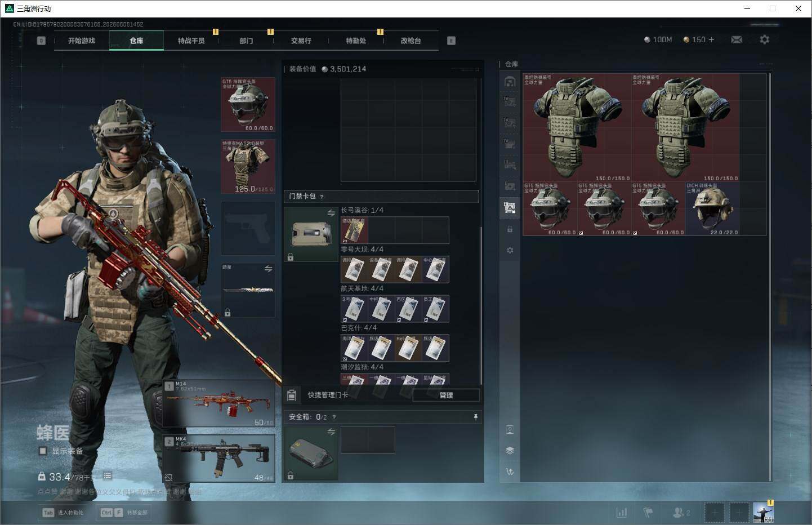
Task: Open warehouse sidebar gear settings
Action: [510, 250]
